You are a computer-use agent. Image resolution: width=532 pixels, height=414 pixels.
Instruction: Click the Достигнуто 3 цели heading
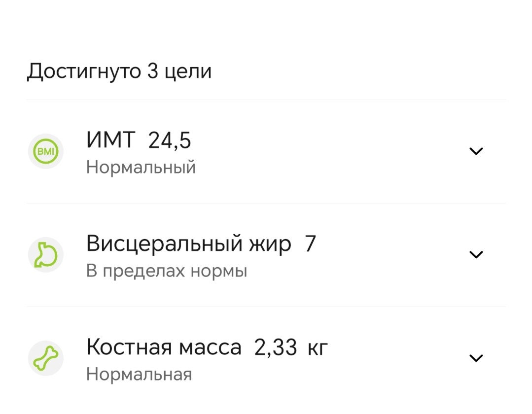[x=120, y=70]
